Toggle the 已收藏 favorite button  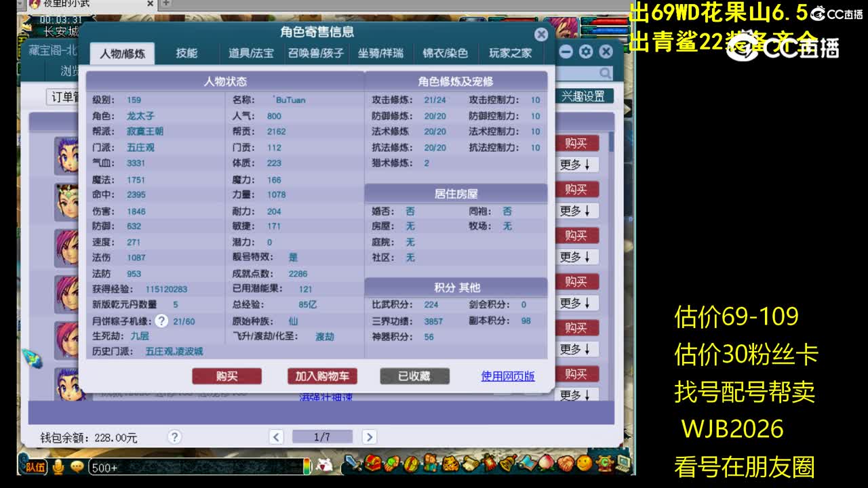(x=414, y=376)
